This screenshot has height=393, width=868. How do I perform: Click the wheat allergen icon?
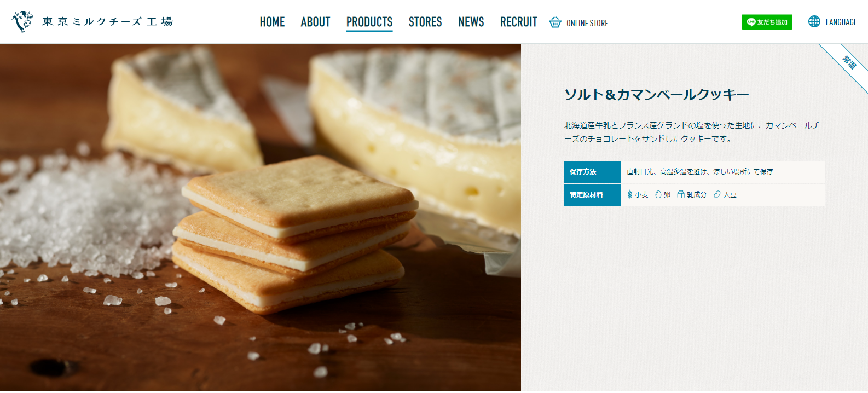coord(630,194)
